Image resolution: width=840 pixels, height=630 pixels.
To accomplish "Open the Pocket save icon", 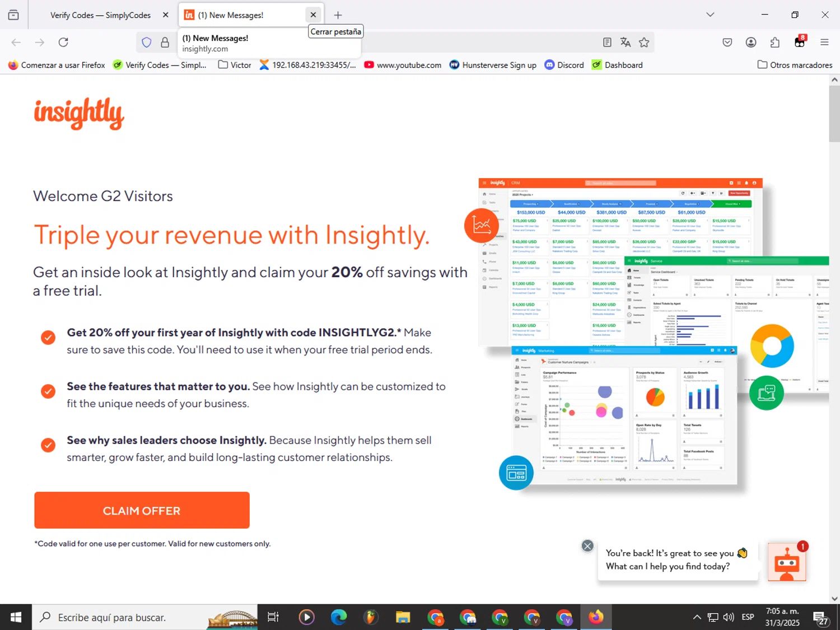I will click(727, 42).
